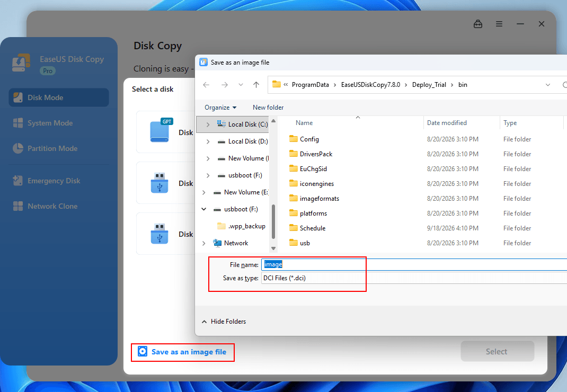
Task: Select the iconengines folder
Action: (x=312, y=184)
